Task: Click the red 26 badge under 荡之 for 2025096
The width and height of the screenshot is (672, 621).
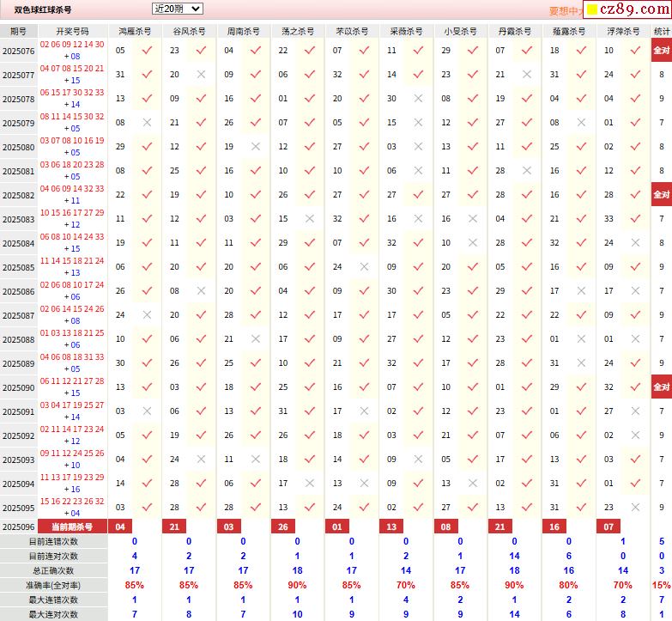Action: [x=283, y=527]
